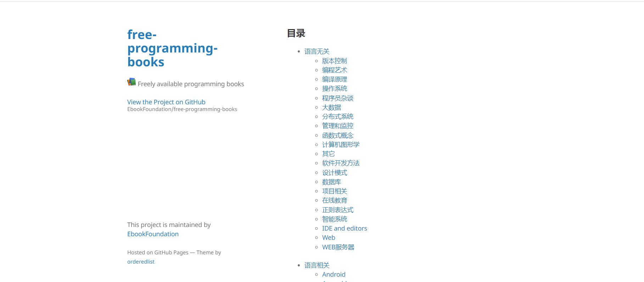
Task: Go to 管理和监控
Action: click(x=338, y=126)
